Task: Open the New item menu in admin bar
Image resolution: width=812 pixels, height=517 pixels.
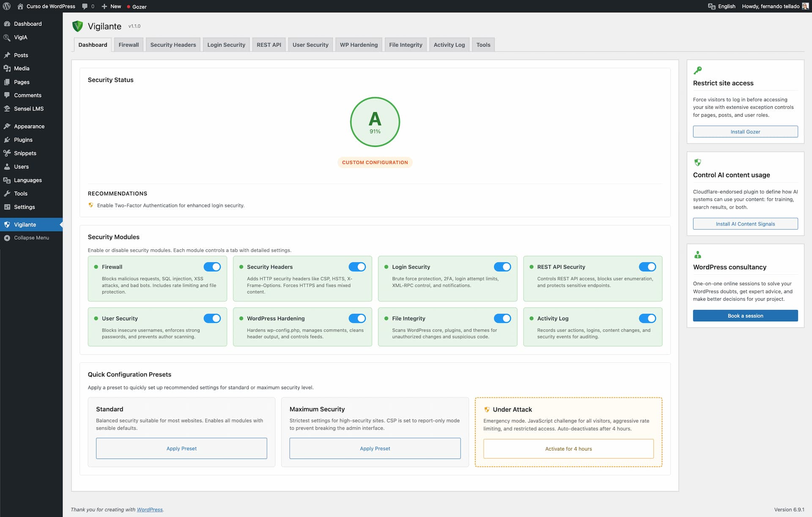Action: [x=111, y=6]
